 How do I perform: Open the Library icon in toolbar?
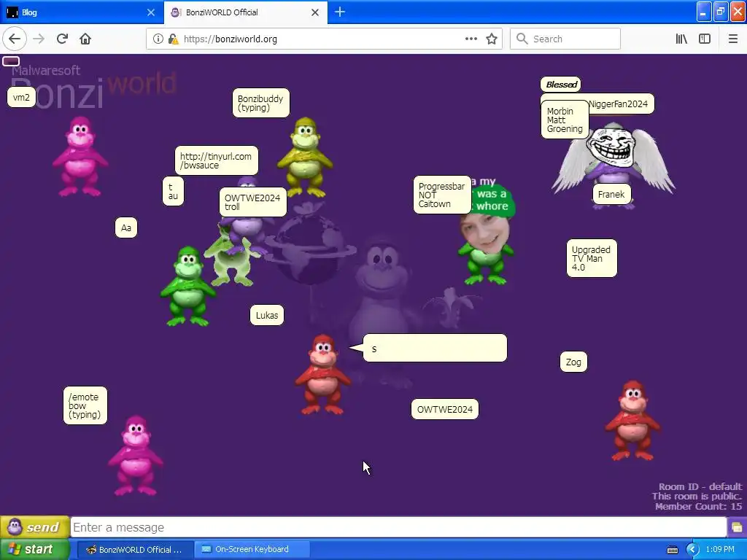[681, 39]
